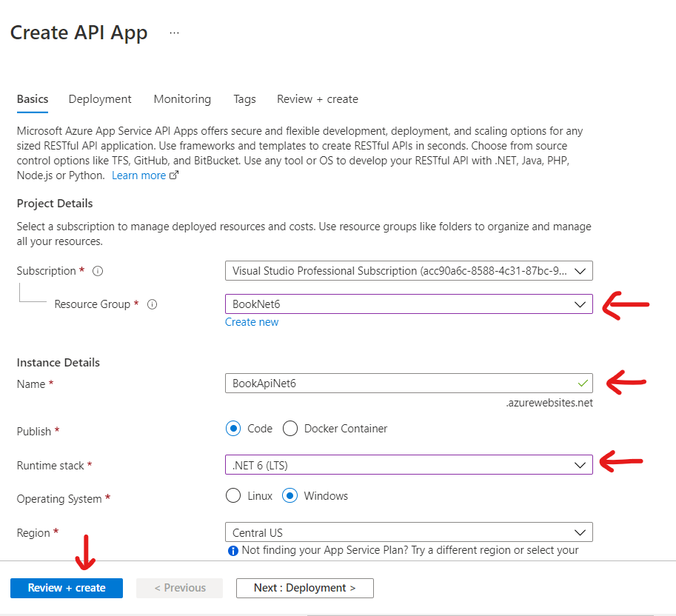Click the Subscription info icon
Image resolution: width=676 pixels, height=616 pixels.
97,270
